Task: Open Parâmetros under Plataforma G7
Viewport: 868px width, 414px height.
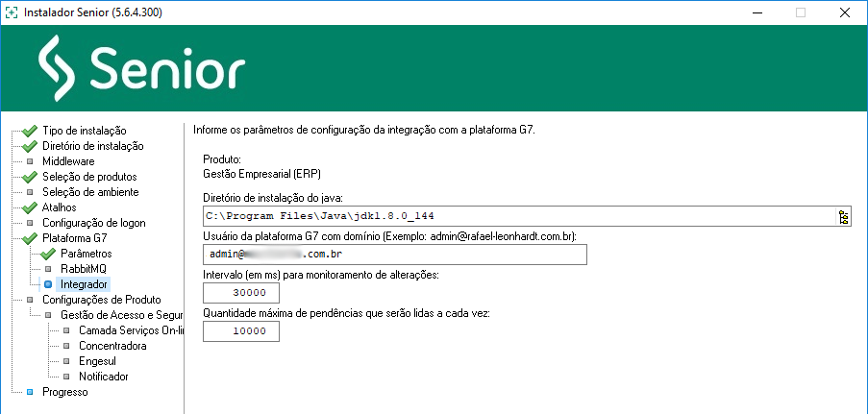Action: click(87, 254)
